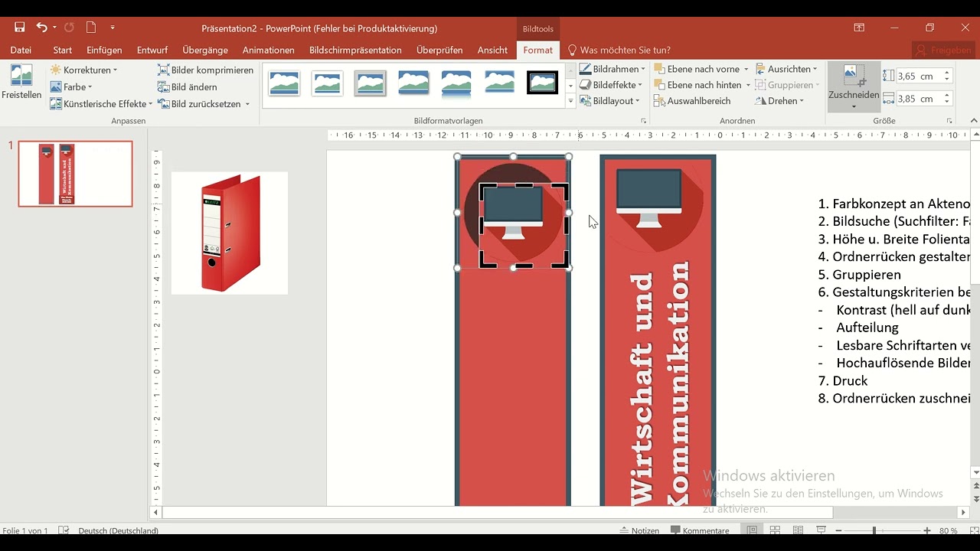Viewport: 980px width, 551px height.
Task: Click the Freistellen background removal button
Action: [x=21, y=83]
